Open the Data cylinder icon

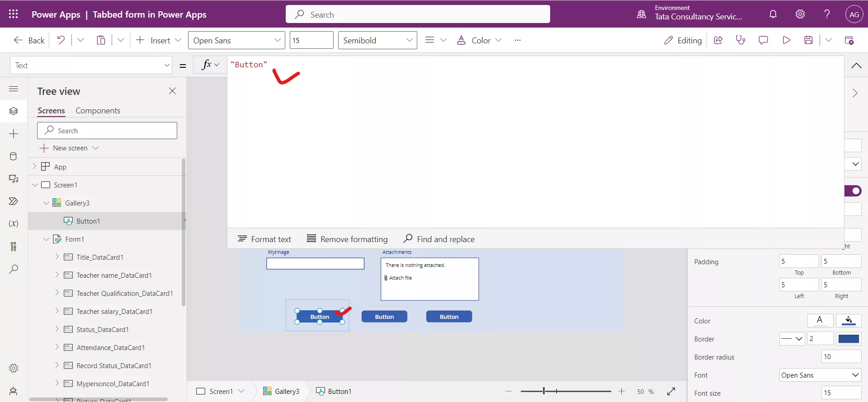pos(14,156)
